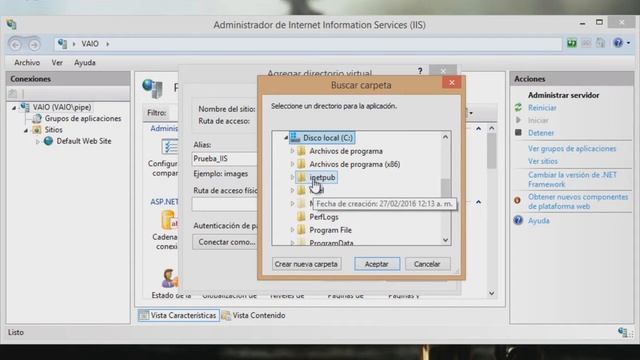Collapse the Sitios node

pyautogui.click(x=26, y=130)
